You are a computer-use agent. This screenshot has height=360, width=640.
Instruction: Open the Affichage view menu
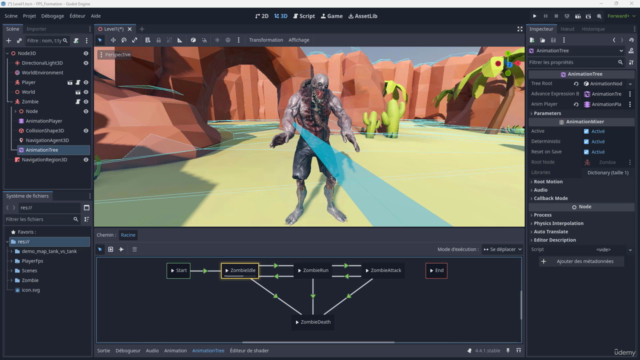coord(299,40)
